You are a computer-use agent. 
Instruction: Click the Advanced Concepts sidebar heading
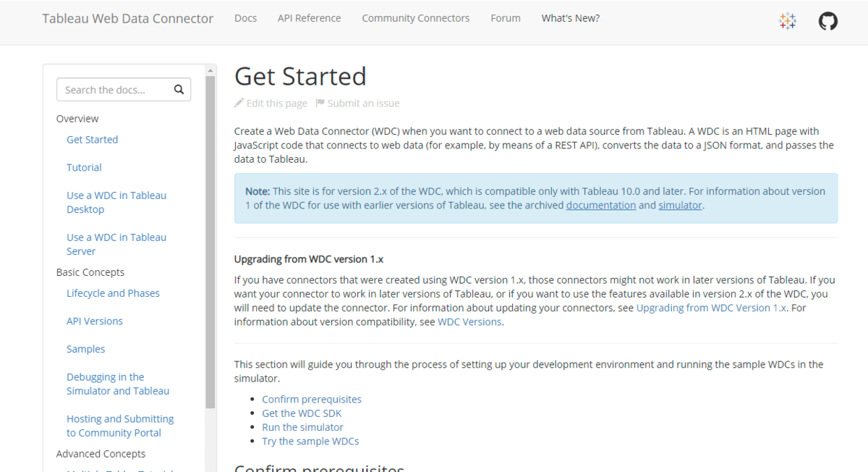(x=101, y=454)
